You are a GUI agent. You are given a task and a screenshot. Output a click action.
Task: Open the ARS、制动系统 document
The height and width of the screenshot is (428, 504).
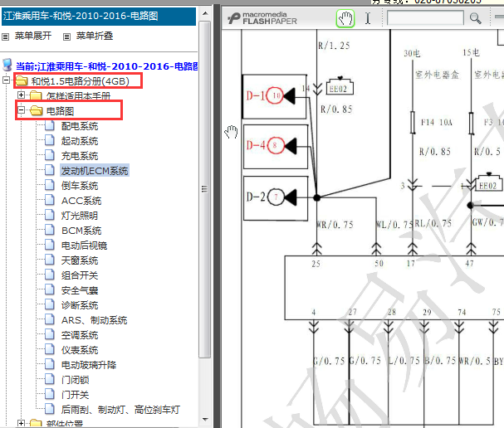(94, 320)
